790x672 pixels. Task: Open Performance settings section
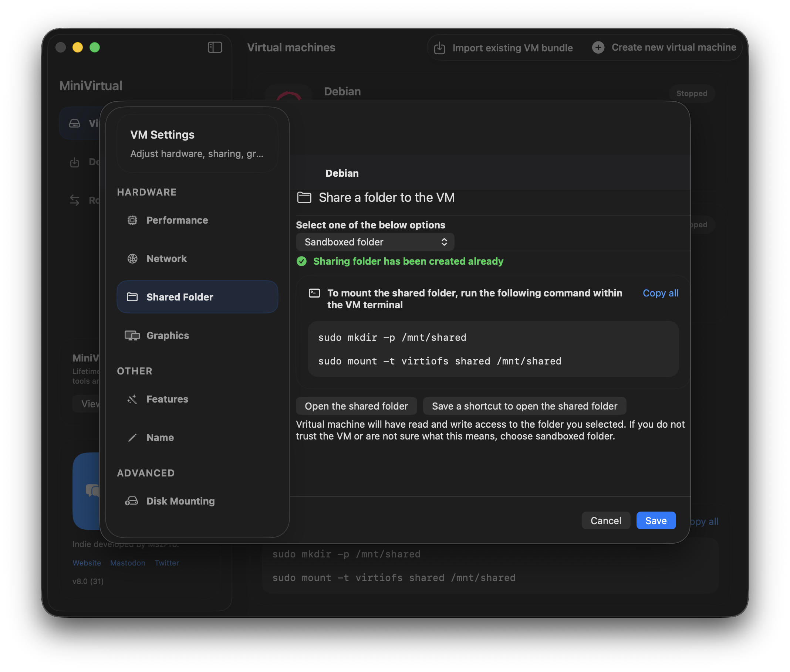coord(197,220)
